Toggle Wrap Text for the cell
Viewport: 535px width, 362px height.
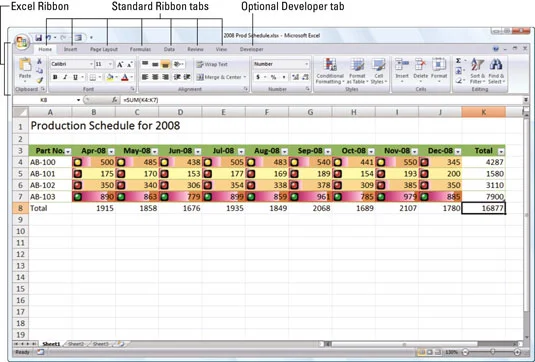pos(212,64)
